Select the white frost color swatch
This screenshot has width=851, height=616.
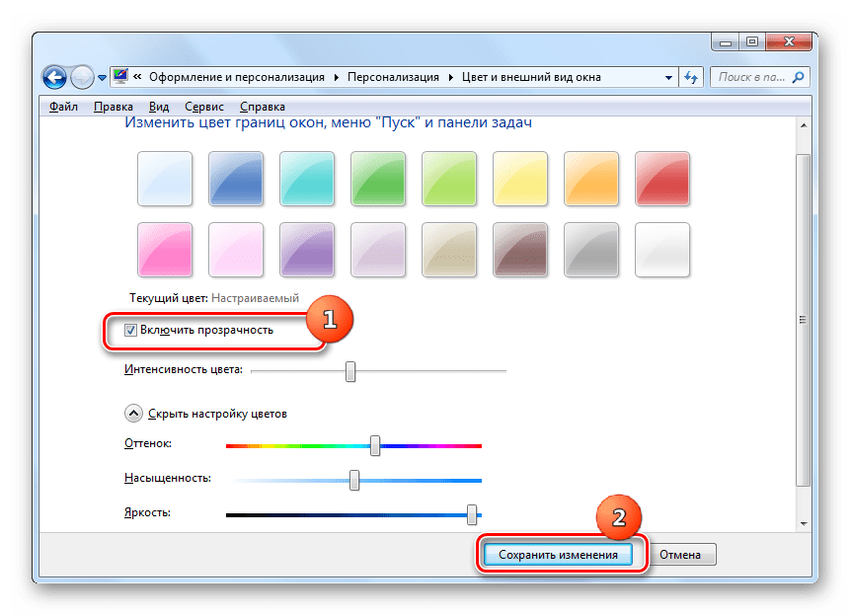point(662,250)
